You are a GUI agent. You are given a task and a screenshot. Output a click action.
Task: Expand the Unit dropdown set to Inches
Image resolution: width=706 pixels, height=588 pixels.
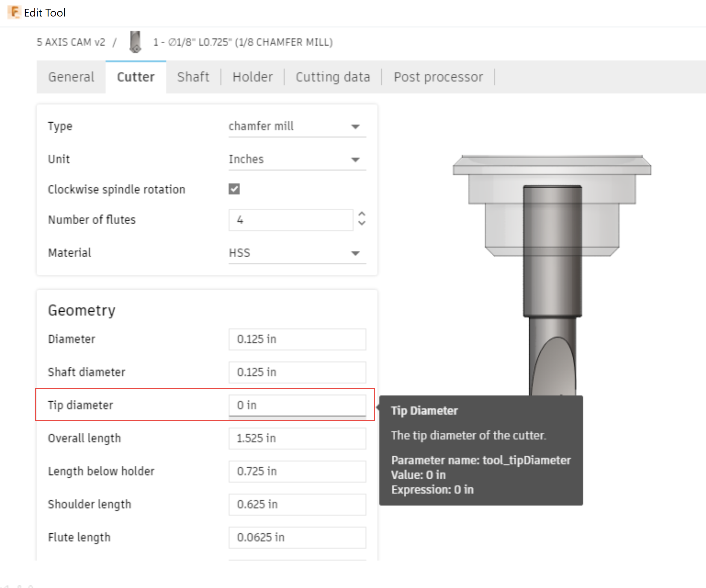(297, 160)
